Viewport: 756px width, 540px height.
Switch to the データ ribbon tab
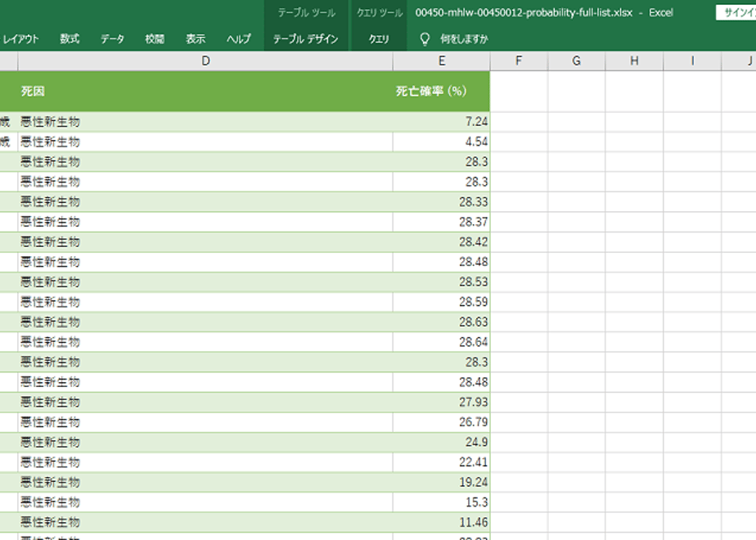pyautogui.click(x=112, y=39)
